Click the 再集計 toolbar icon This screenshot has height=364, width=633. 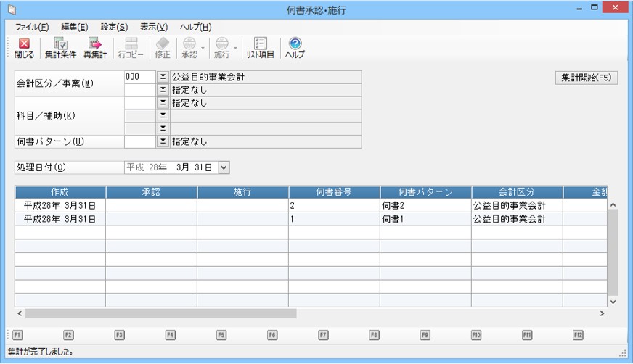click(94, 45)
